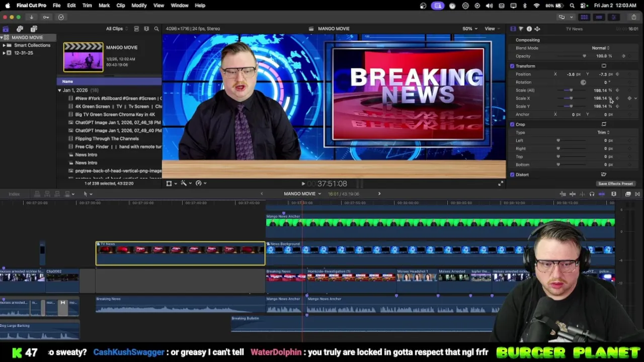This screenshot has height=362, width=644.
Task: Expand the Smart Collections folder
Action: coord(4,45)
